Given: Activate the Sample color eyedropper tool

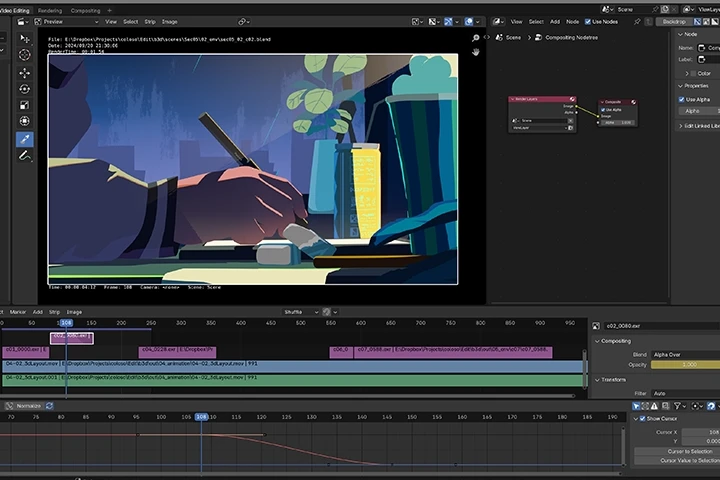Looking at the screenshot, I should [24, 139].
